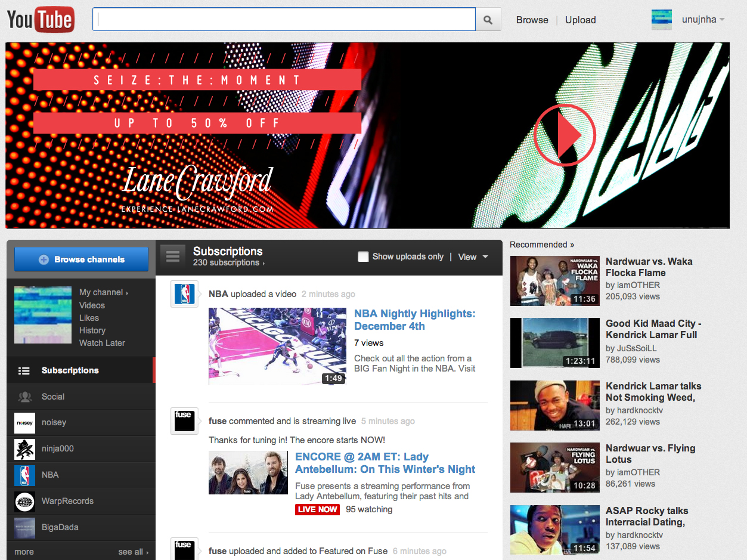Viewport: 747px width, 560px height.
Task: Open the JuSsSoiLL channel link
Action: click(636, 348)
